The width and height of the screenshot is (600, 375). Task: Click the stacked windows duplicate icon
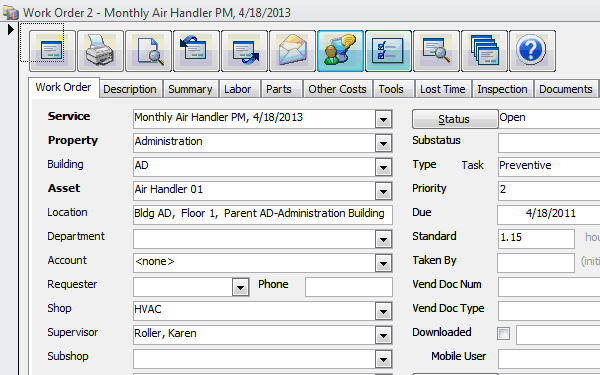(484, 51)
